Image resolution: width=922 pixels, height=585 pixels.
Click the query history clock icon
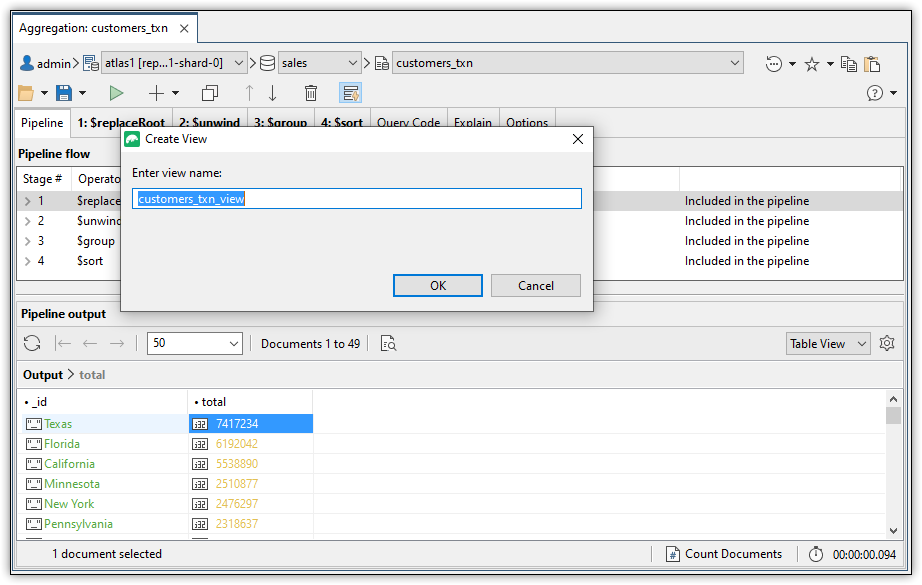coord(774,63)
